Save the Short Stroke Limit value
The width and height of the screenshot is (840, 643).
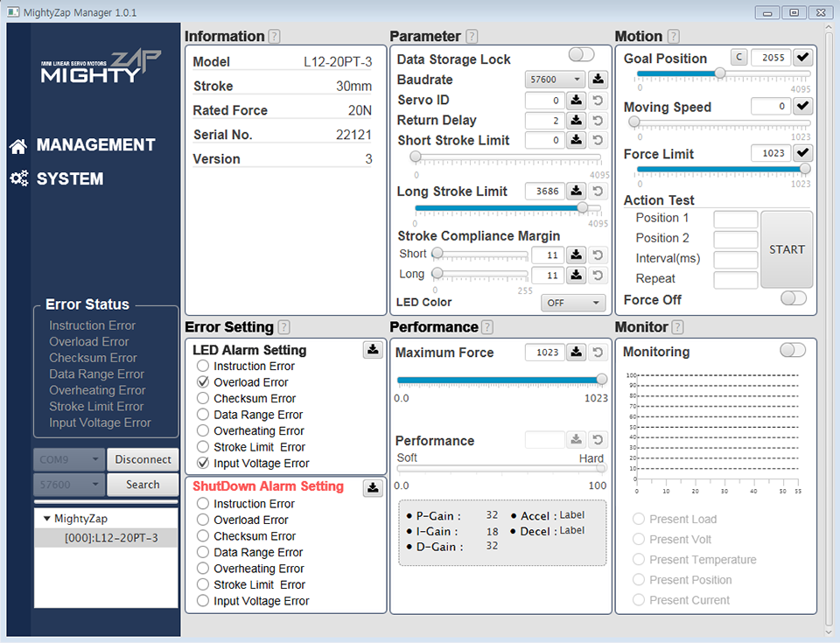(577, 140)
